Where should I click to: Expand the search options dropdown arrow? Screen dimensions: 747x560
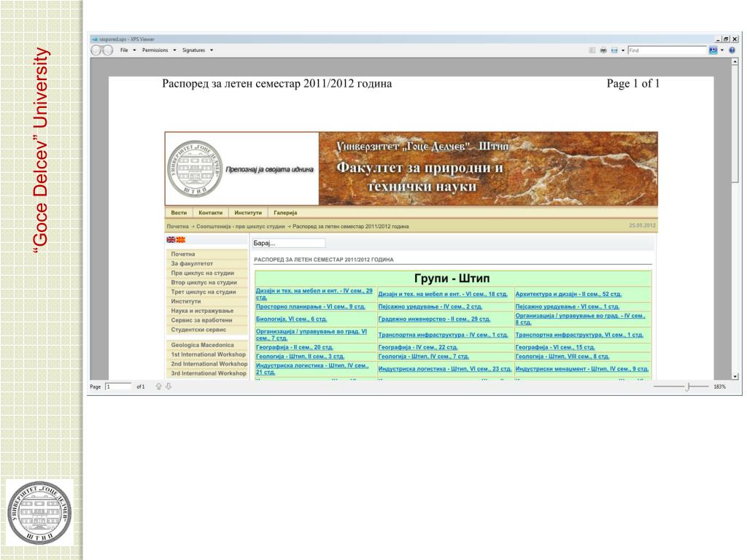tap(722, 50)
